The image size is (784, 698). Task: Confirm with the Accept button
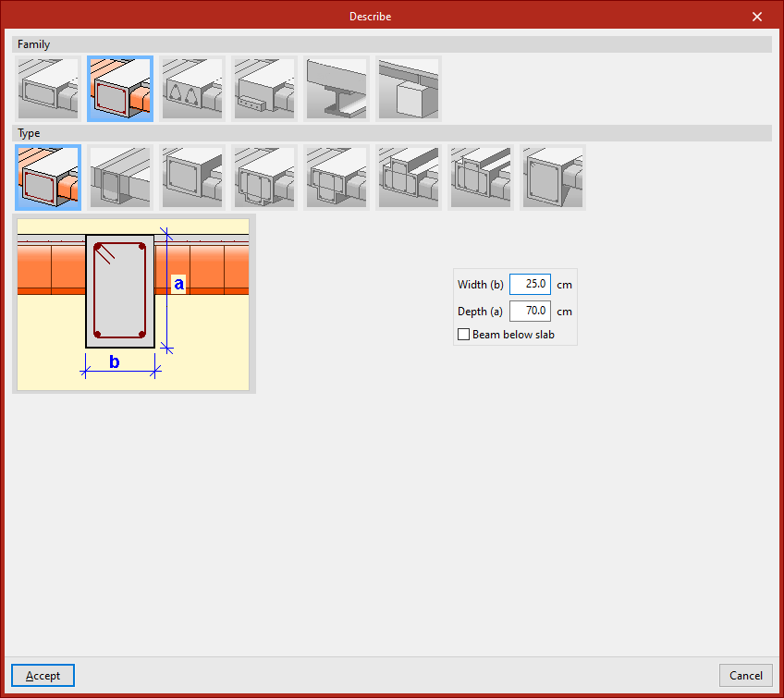[x=43, y=676]
